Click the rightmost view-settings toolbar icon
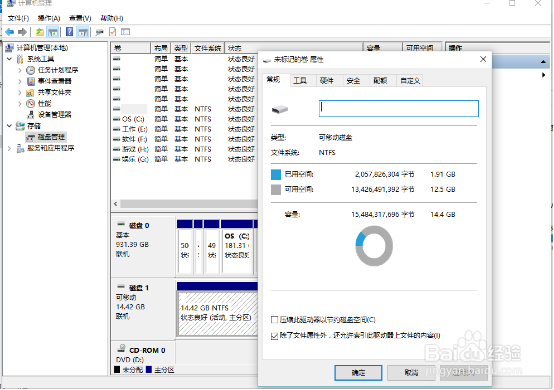Viewport: 554px width, 390px height. [x=125, y=32]
